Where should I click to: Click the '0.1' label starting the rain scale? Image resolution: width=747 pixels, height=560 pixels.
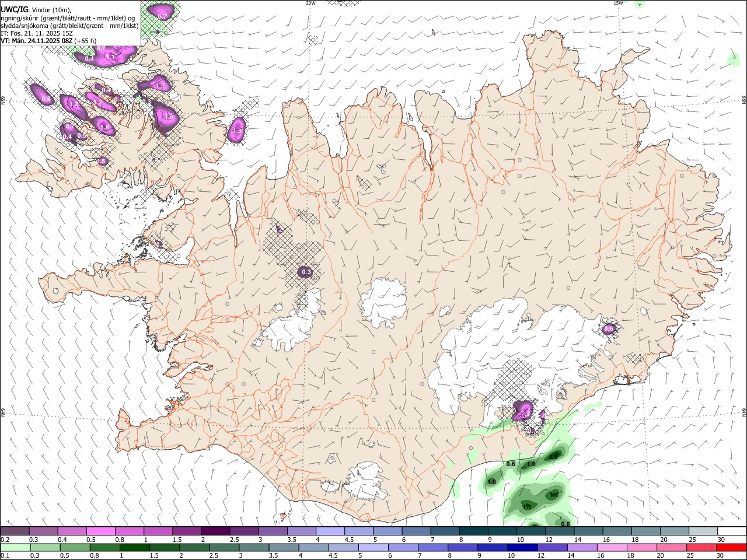[5, 556]
